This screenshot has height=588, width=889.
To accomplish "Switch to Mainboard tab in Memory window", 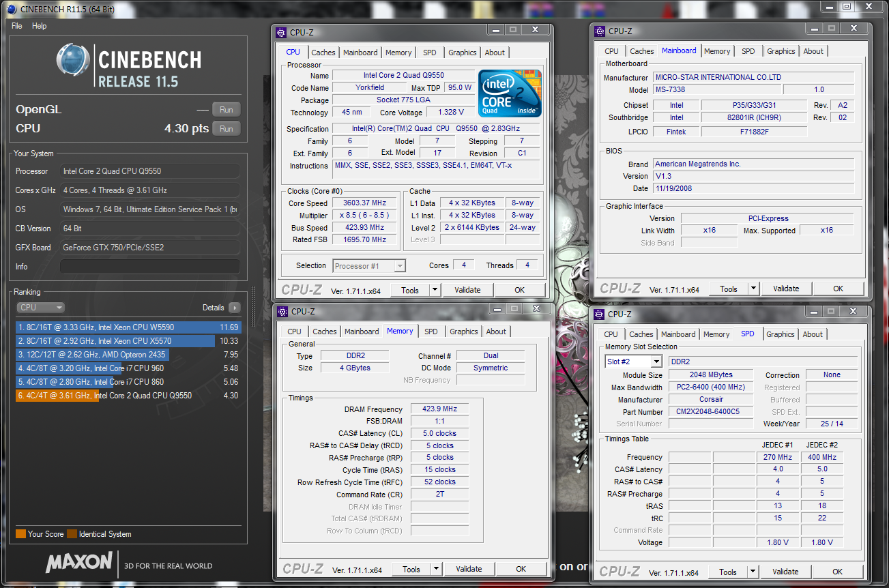I will pyautogui.click(x=362, y=332).
